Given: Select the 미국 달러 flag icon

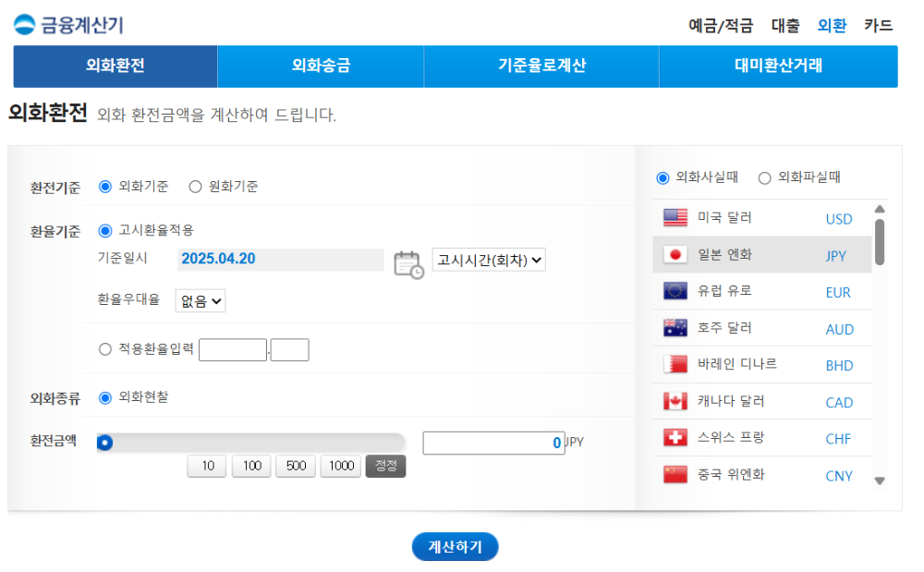Looking at the screenshot, I should 675,219.
